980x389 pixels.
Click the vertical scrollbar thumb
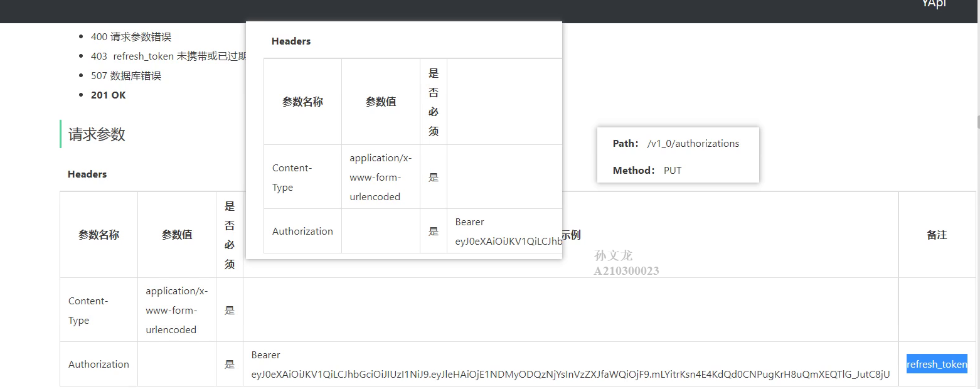point(977,122)
